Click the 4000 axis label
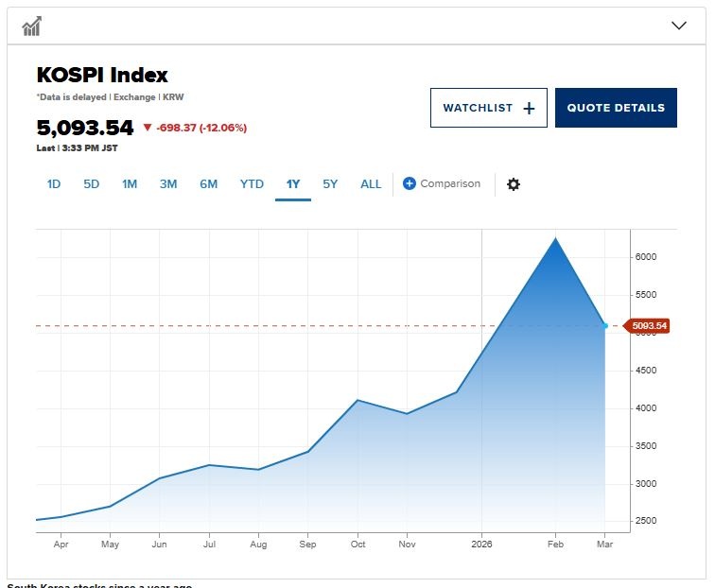 click(646, 408)
